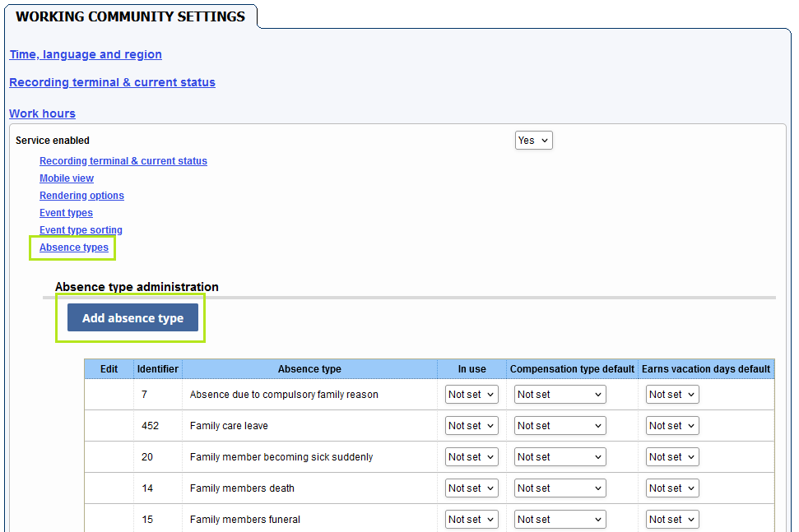Open Earns vacation days dropdown for Family members funeral

(672, 520)
